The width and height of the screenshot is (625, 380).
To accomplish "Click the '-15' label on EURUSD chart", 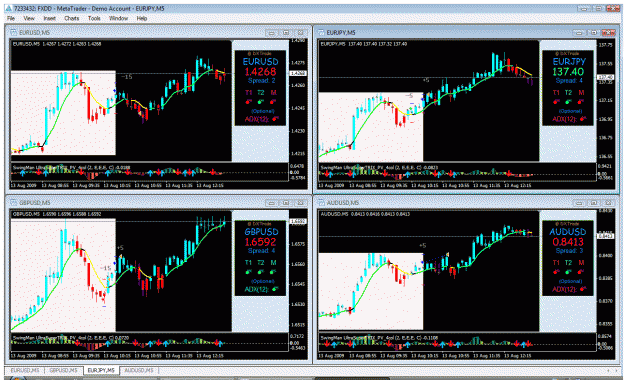I will pos(127,77).
